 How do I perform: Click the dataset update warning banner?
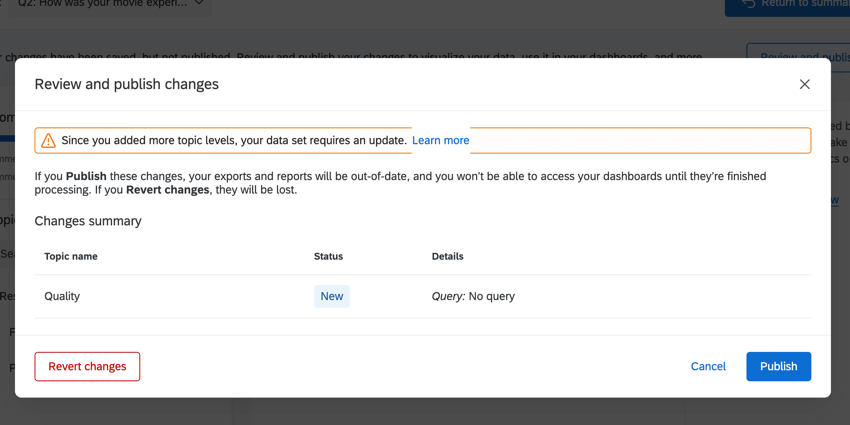click(x=620, y=140)
